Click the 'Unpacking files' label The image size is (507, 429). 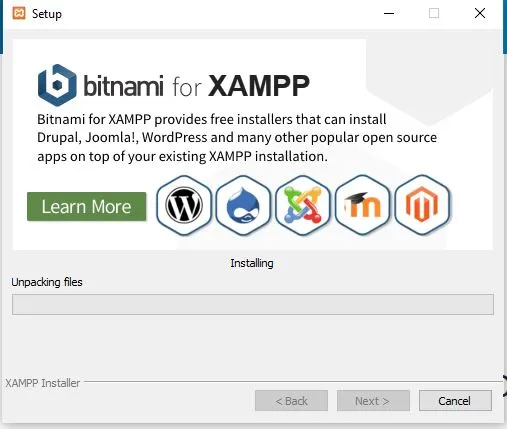point(47,282)
